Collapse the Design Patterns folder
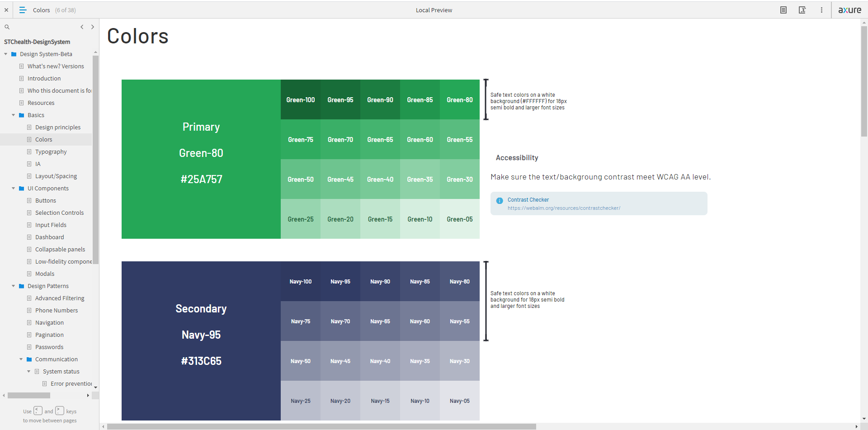This screenshot has height=430, width=868. point(14,286)
